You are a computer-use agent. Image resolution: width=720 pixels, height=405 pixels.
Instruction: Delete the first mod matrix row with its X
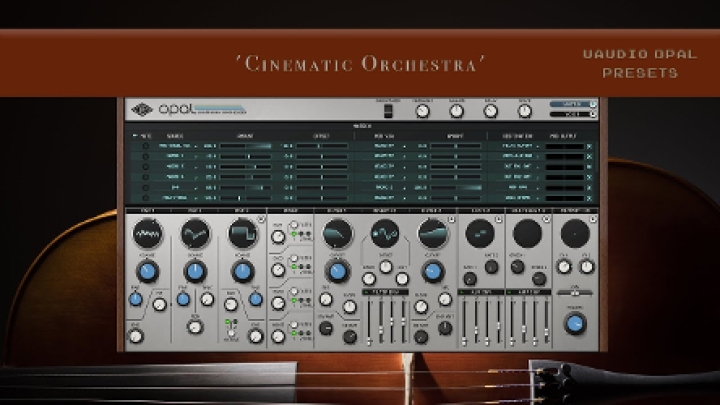589,146
